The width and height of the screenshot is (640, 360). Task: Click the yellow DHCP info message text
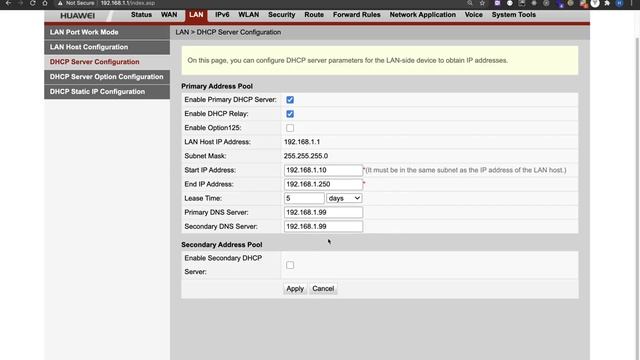pos(348,60)
